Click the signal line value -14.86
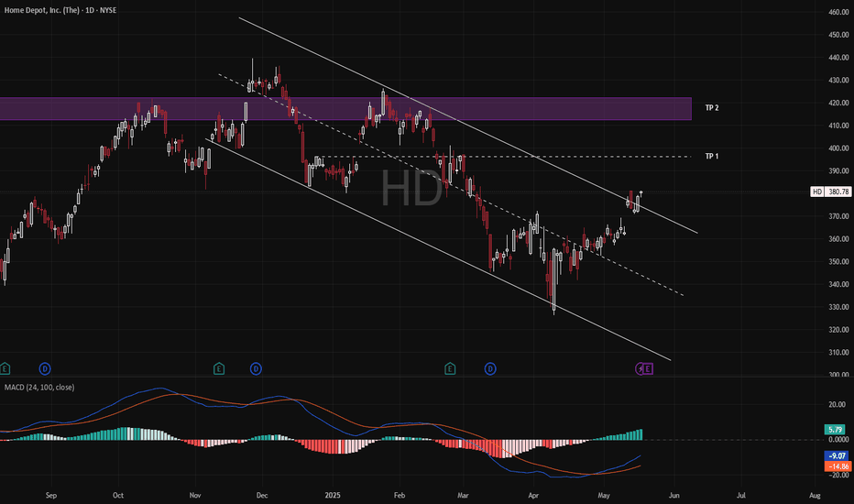The height and width of the screenshot is (504, 854). 838,466
